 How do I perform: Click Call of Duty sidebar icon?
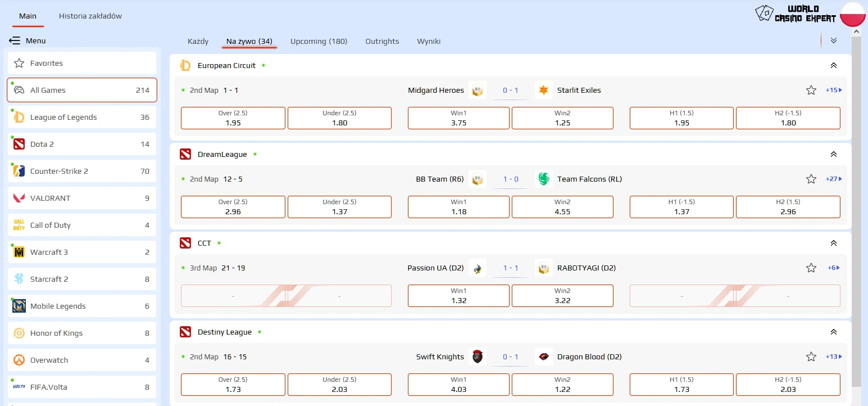coord(19,225)
